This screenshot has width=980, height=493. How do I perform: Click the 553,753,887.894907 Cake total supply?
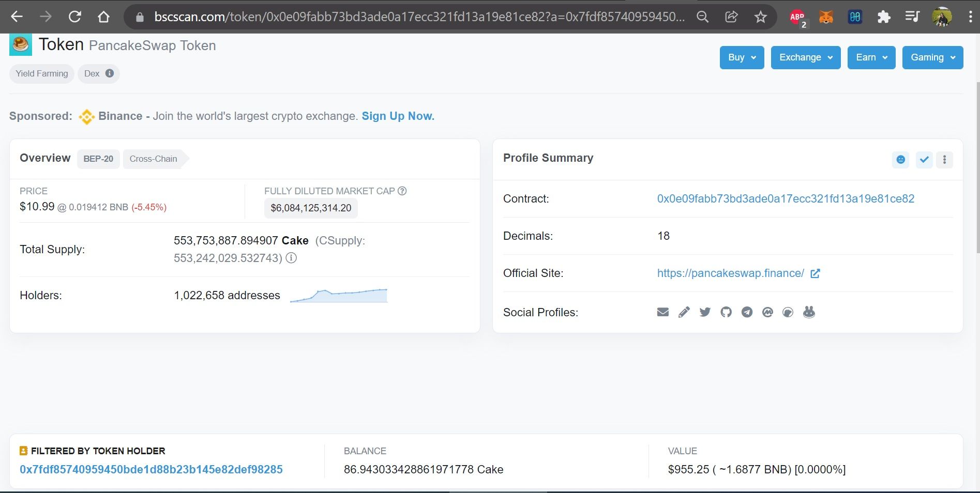(x=241, y=240)
